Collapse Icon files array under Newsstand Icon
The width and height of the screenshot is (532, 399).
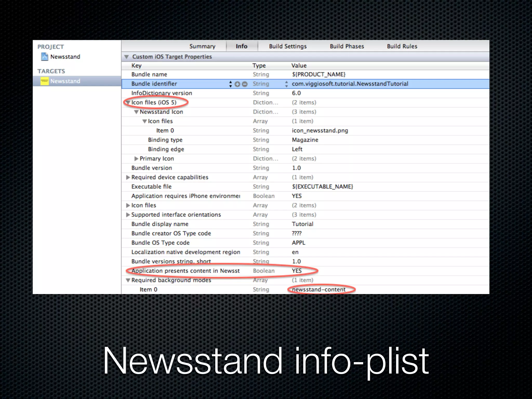144,121
